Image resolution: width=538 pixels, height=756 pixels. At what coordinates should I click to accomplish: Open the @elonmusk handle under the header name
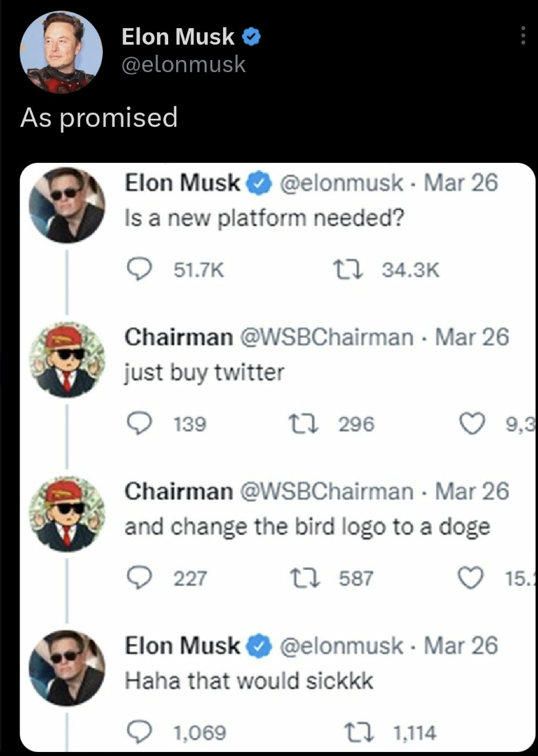(184, 65)
